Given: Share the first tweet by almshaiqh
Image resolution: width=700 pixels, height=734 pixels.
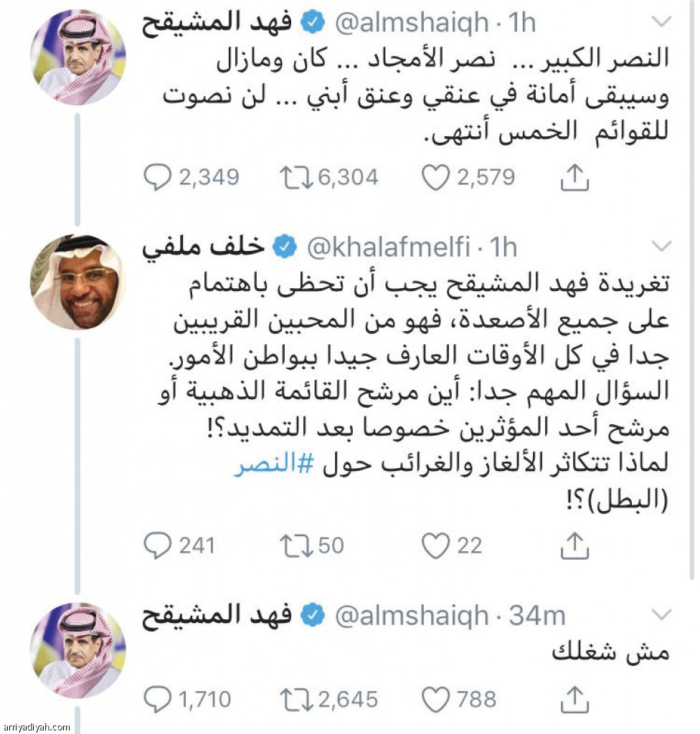Looking at the screenshot, I should 574,178.
